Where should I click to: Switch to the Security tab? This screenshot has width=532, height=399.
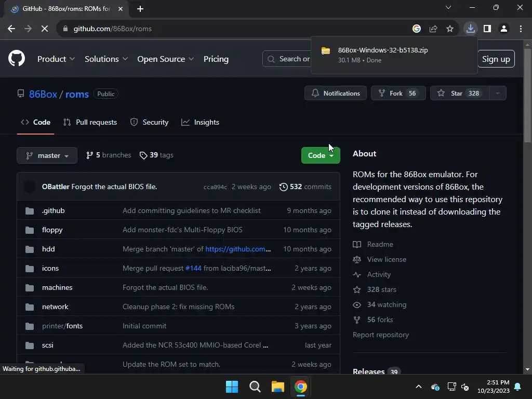(x=149, y=122)
